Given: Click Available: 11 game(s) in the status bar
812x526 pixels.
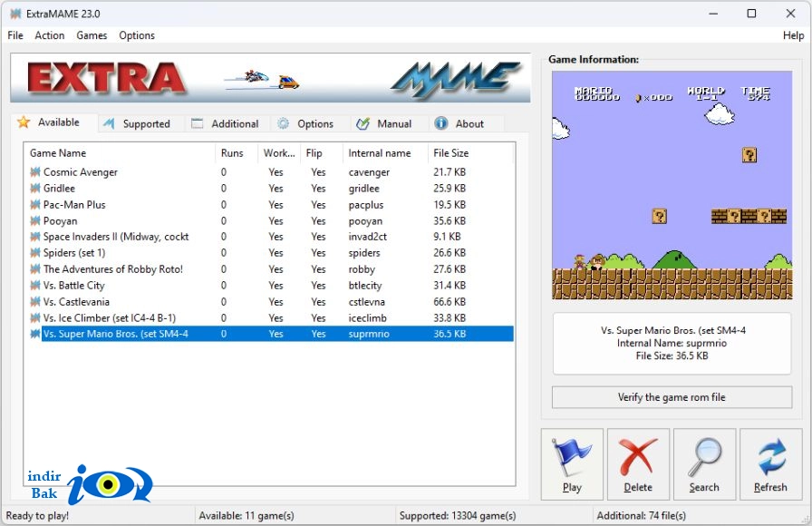Looking at the screenshot, I should coord(246,516).
